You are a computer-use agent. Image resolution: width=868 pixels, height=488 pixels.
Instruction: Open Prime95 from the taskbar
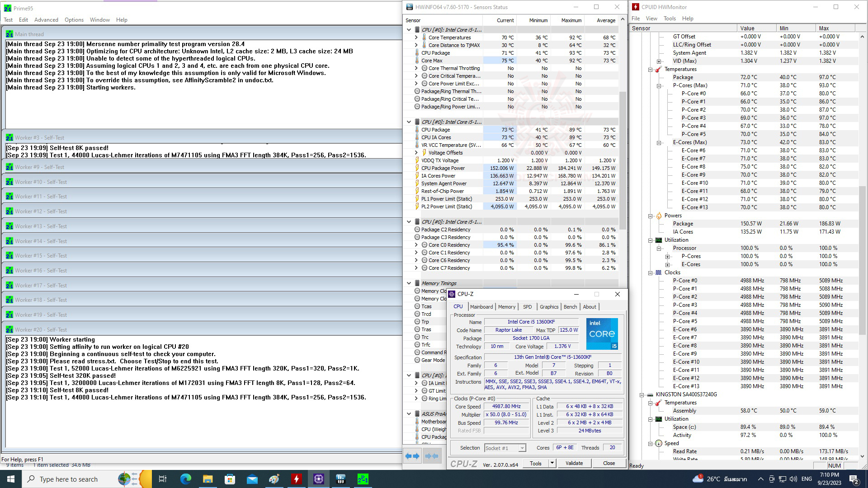point(363,479)
